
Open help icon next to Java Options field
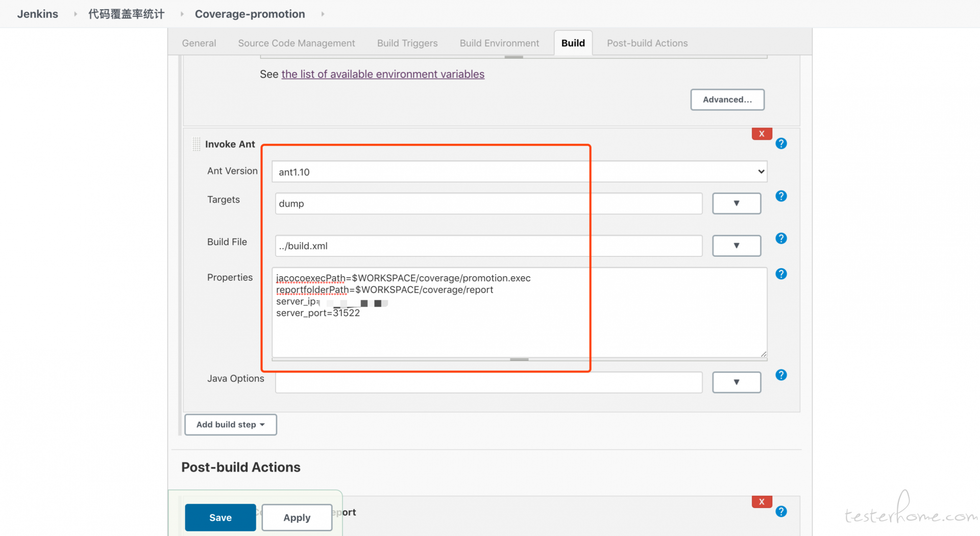click(x=781, y=375)
